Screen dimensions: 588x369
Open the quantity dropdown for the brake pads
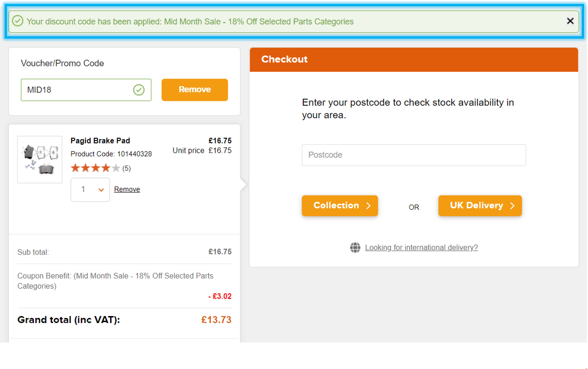pyautogui.click(x=90, y=190)
